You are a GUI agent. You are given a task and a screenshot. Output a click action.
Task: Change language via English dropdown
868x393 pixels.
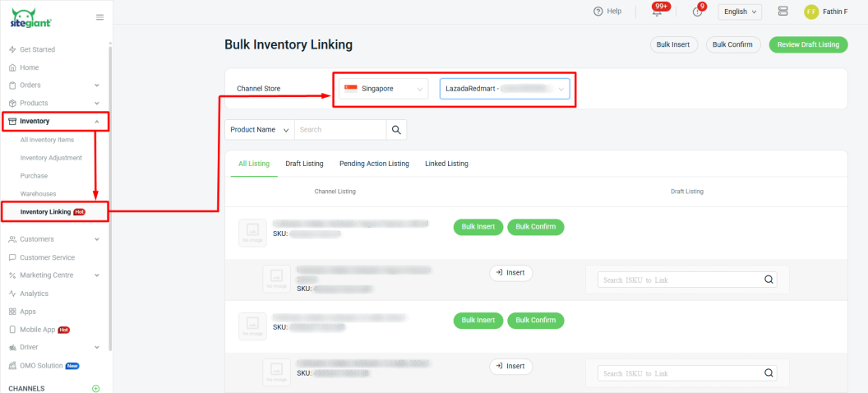[740, 12]
